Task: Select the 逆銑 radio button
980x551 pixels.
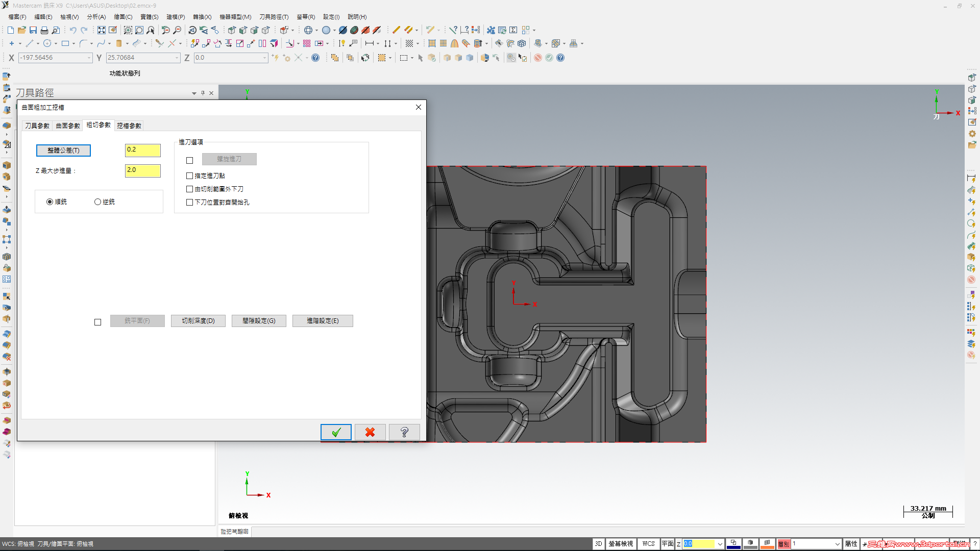Action: [x=97, y=202]
